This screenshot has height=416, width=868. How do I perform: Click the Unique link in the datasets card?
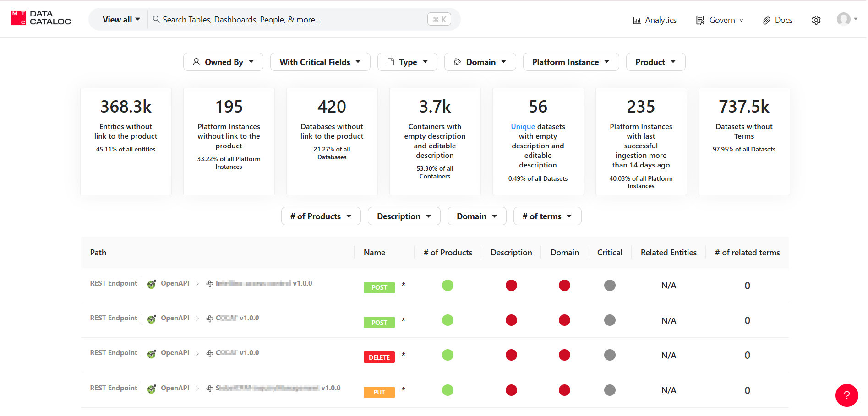tap(523, 127)
